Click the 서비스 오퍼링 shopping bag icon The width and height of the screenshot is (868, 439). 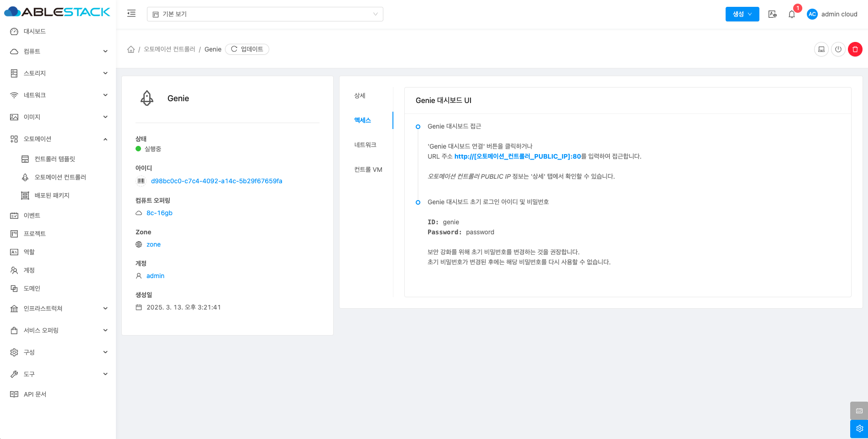coord(14,331)
